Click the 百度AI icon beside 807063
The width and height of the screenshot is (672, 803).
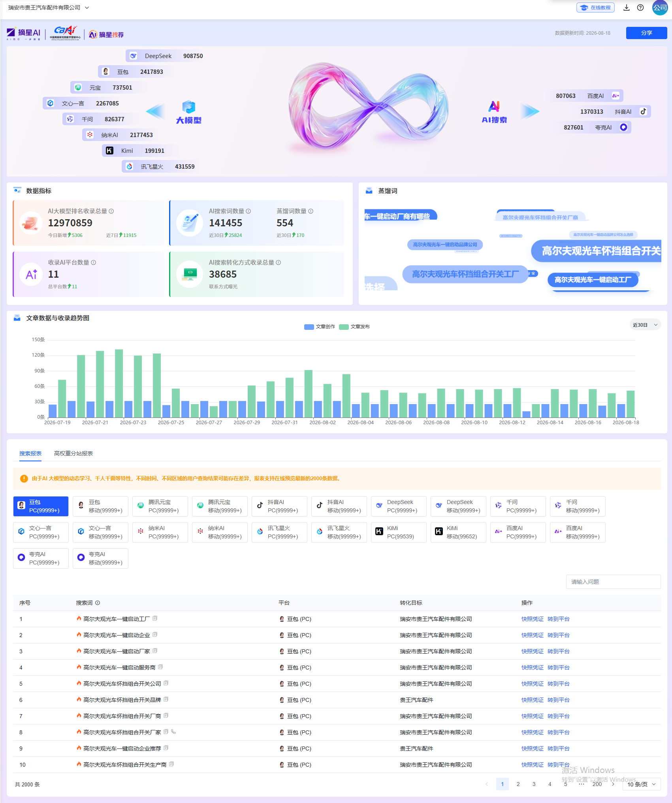pos(616,96)
